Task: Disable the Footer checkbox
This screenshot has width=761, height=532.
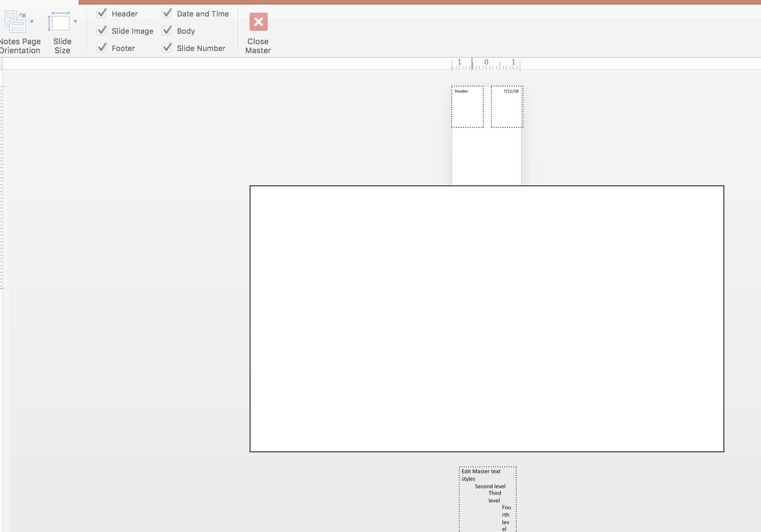Action: click(x=102, y=48)
